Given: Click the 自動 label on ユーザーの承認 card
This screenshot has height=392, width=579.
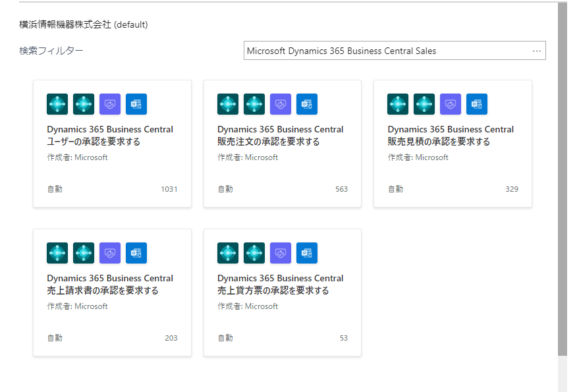Looking at the screenshot, I should tap(55, 189).
